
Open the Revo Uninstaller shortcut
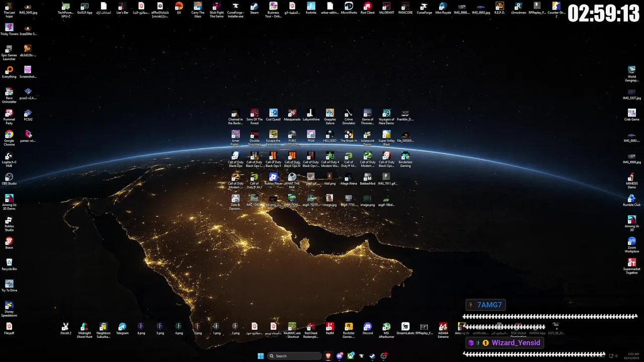click(9, 96)
